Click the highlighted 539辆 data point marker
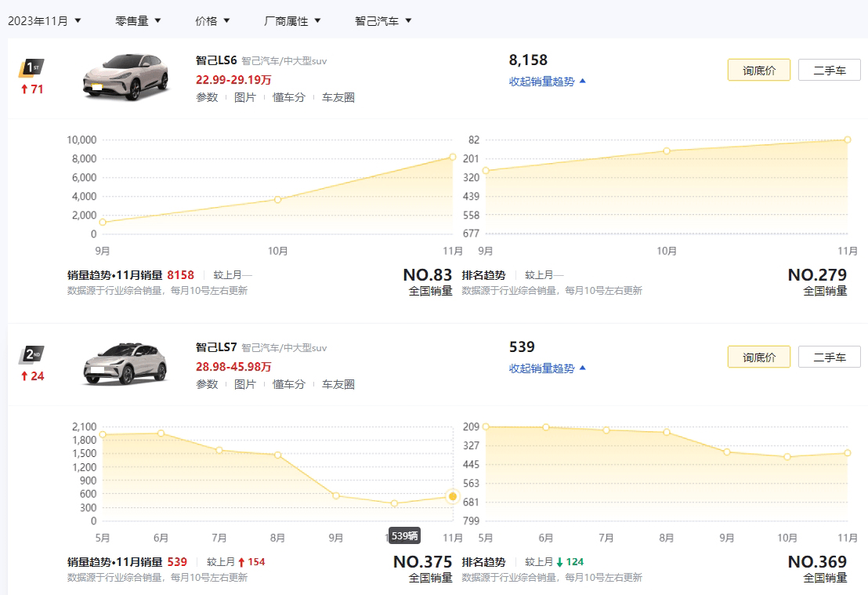The width and height of the screenshot is (868, 595). 452,495
